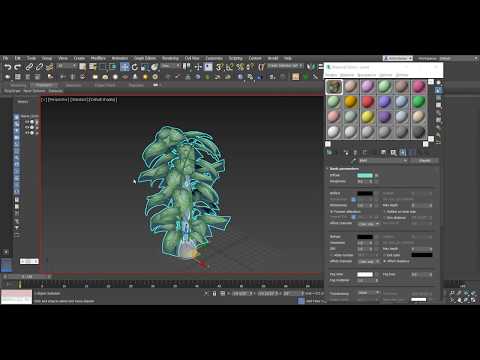Image resolution: width=480 pixels, height=360 pixels.
Task: Open the reflection Affect channels dropdown
Action: [x=369, y=224]
